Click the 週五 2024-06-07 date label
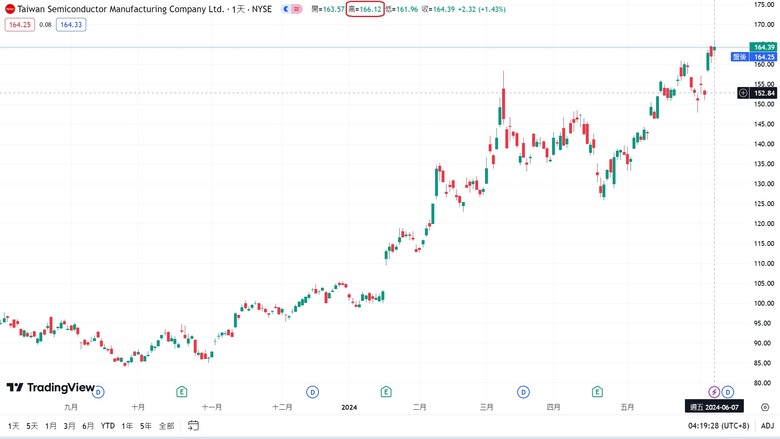 click(714, 407)
